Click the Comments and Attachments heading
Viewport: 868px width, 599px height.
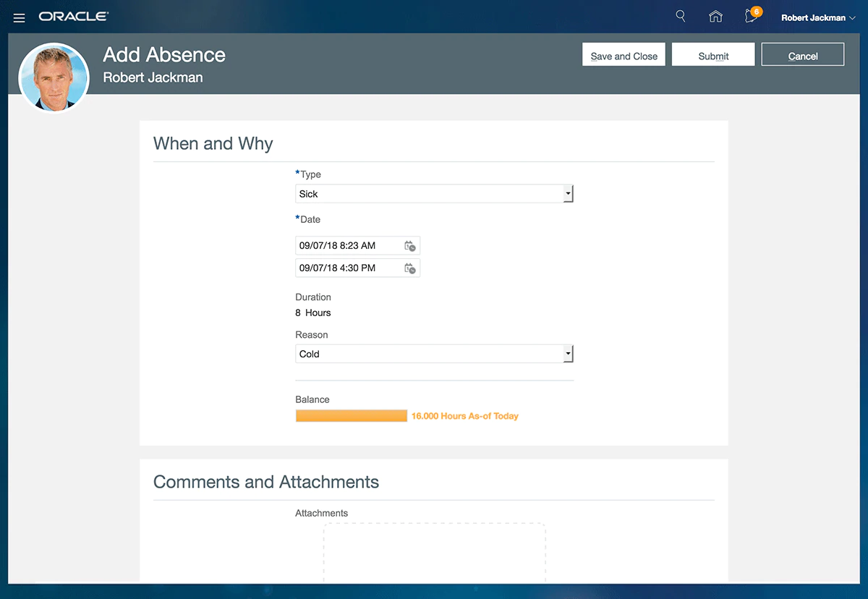coord(266,482)
